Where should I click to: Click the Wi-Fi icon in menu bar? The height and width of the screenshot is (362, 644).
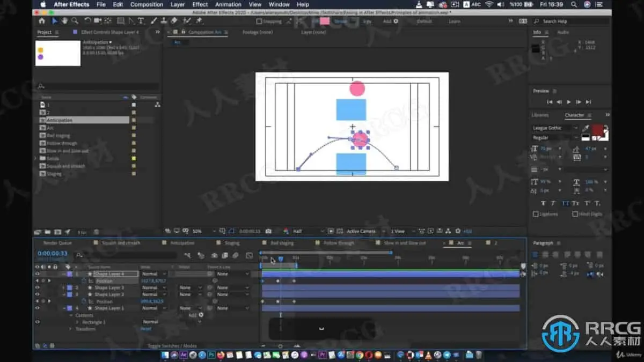[489, 4]
